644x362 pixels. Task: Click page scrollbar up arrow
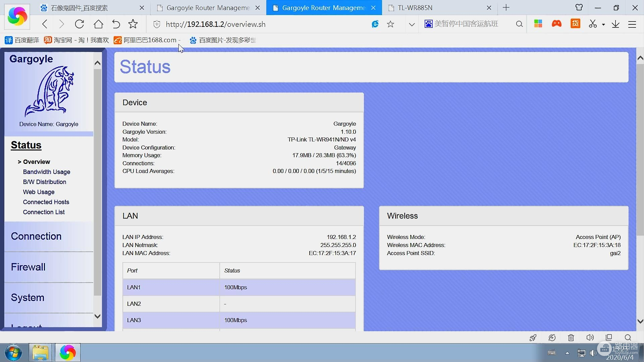click(640, 58)
